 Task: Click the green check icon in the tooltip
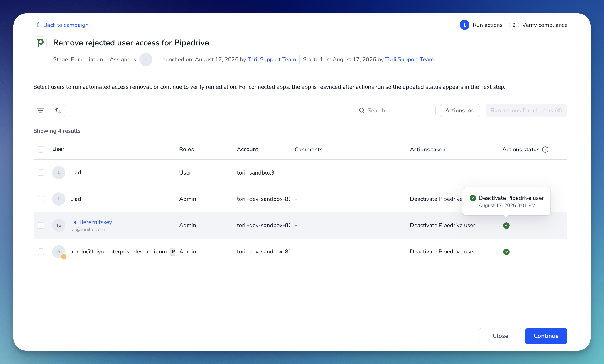click(473, 198)
